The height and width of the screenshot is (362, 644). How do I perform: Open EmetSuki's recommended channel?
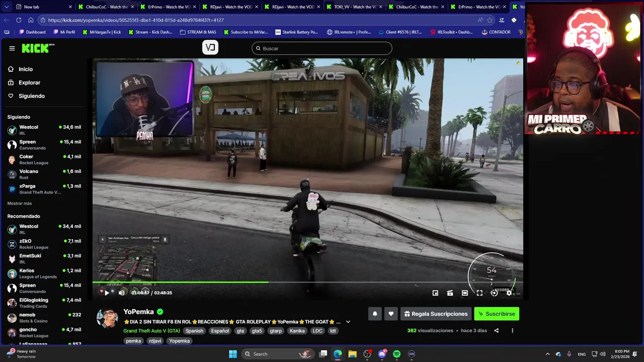tap(44, 258)
